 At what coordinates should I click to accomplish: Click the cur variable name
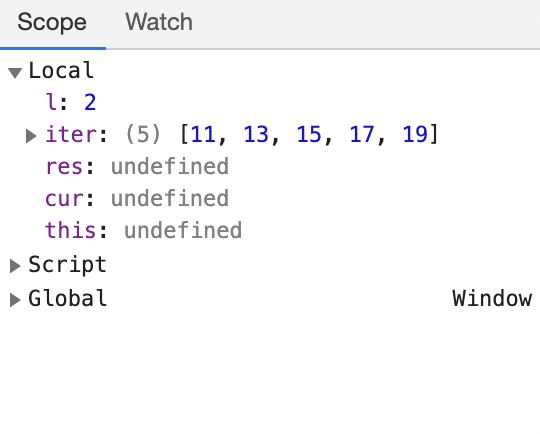[x=64, y=199]
